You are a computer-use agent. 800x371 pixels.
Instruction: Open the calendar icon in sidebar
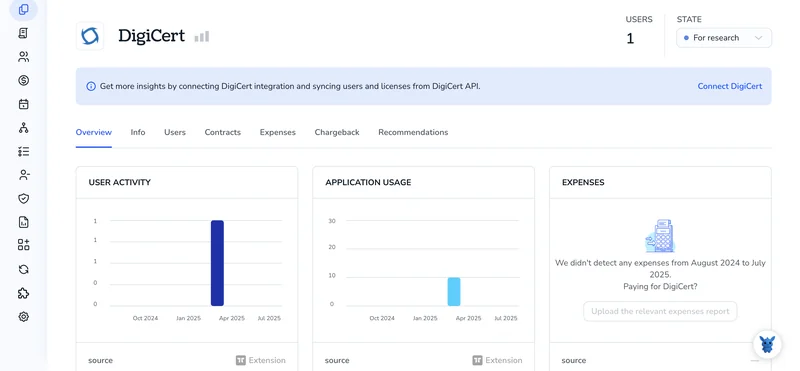coord(23,104)
